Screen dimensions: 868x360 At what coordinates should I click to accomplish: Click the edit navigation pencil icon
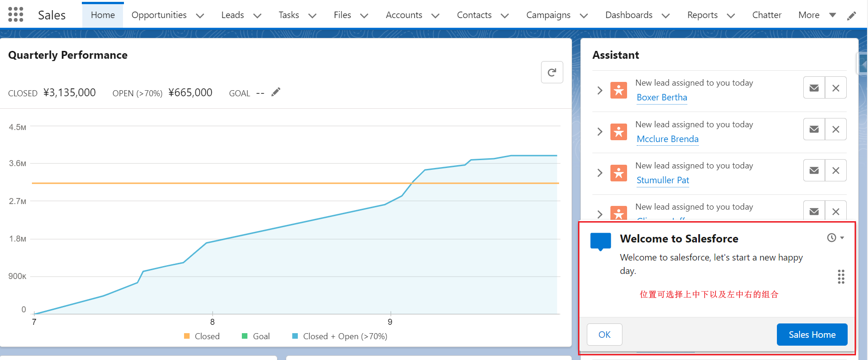(x=851, y=16)
